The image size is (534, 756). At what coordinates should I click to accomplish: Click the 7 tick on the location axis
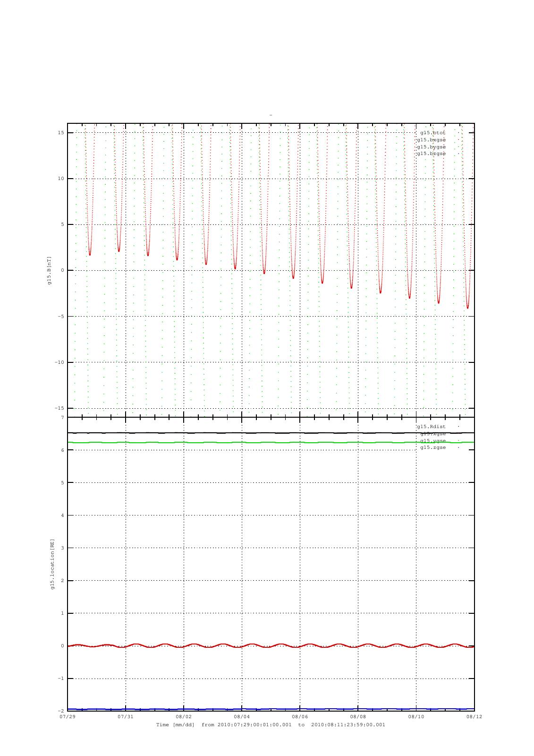pos(63,418)
